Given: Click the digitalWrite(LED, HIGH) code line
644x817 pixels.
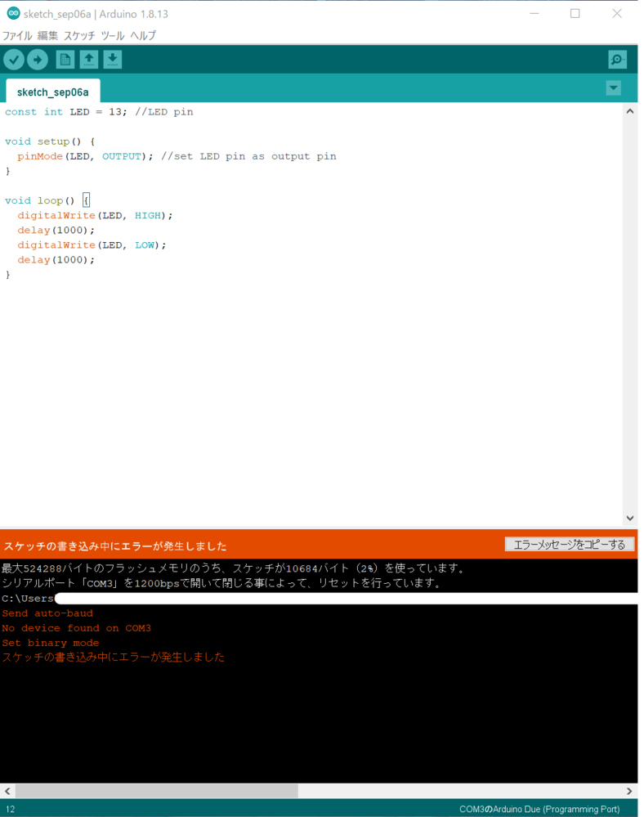Looking at the screenshot, I should [95, 215].
